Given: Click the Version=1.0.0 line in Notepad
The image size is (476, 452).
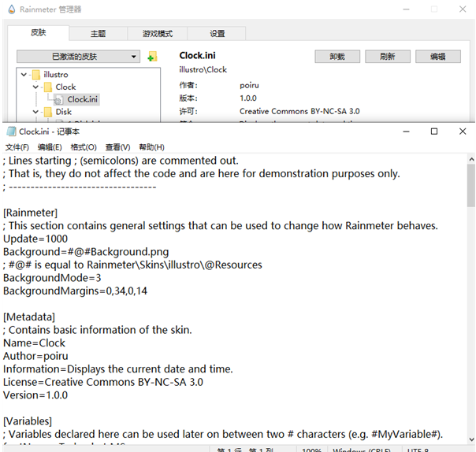Looking at the screenshot, I should (35, 395).
